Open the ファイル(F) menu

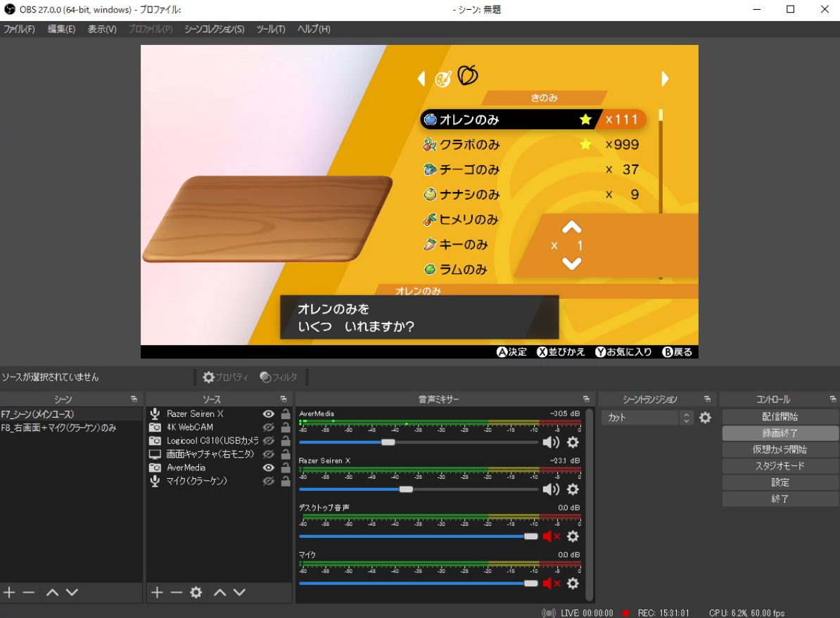(x=19, y=29)
